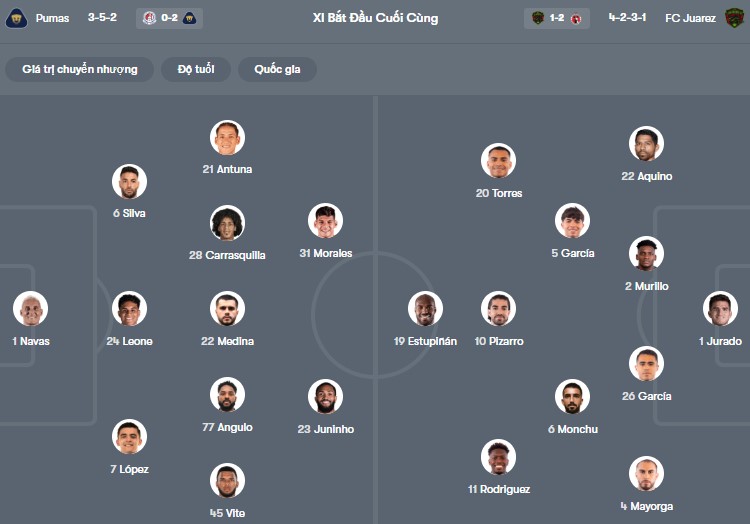Toggle the Quốc gia filter
Viewport: 750px width, 524px height.
tap(278, 69)
